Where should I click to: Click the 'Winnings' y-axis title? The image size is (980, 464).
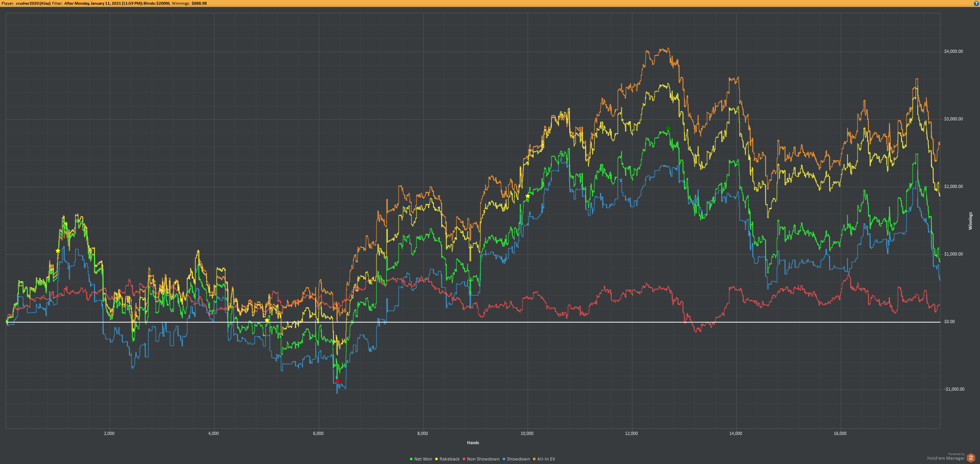pyautogui.click(x=970, y=221)
